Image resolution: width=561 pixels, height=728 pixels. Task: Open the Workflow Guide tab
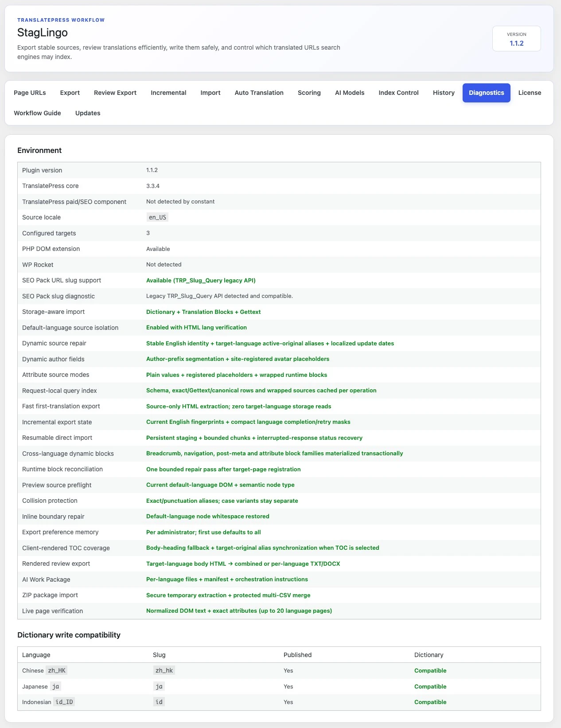37,113
